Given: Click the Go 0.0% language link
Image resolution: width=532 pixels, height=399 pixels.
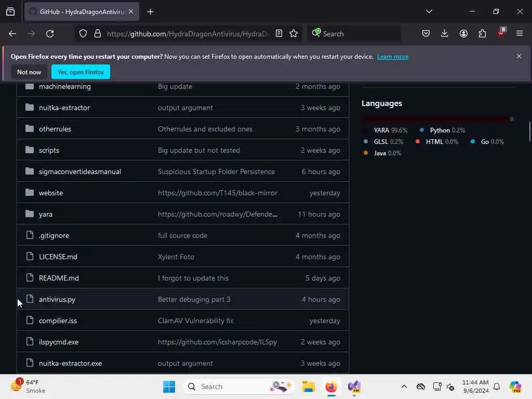Looking at the screenshot, I should (487, 142).
